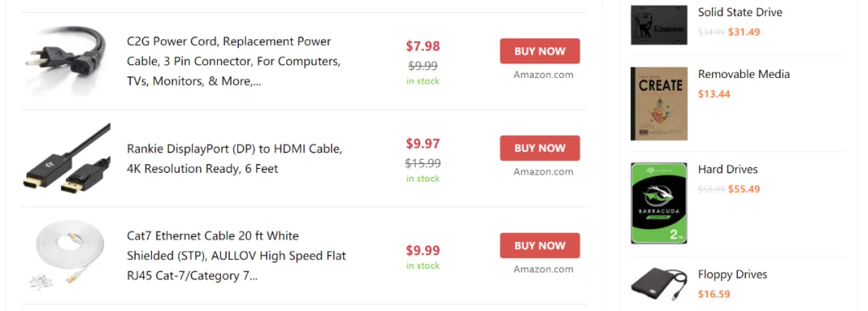Buy the Cat7 Ethernet Cable now
Image resolution: width=868 pixels, height=311 pixels.
(540, 246)
